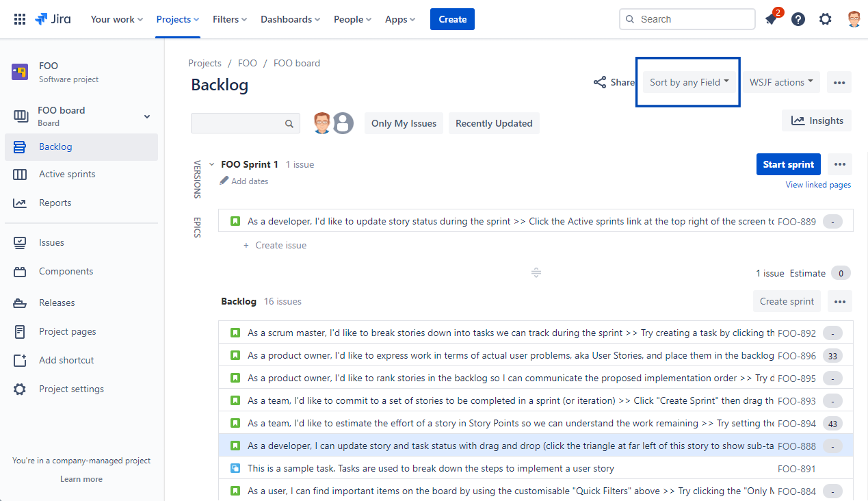Image resolution: width=868 pixels, height=501 pixels.
Task: Open the Sort by any Field dropdown
Action: (x=689, y=82)
